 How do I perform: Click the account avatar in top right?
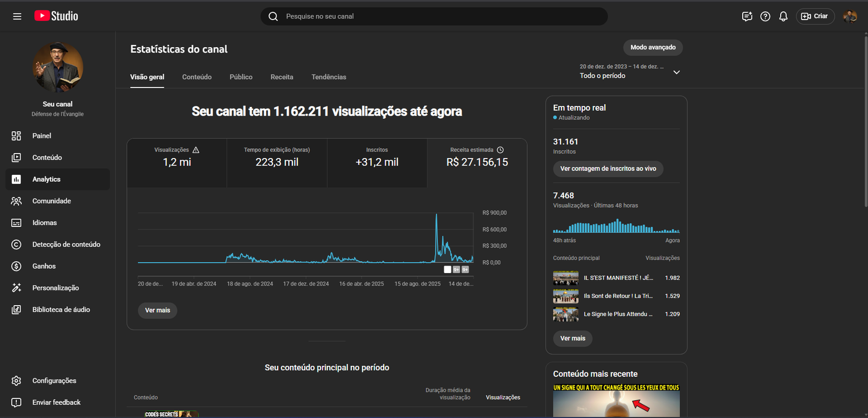[850, 16]
